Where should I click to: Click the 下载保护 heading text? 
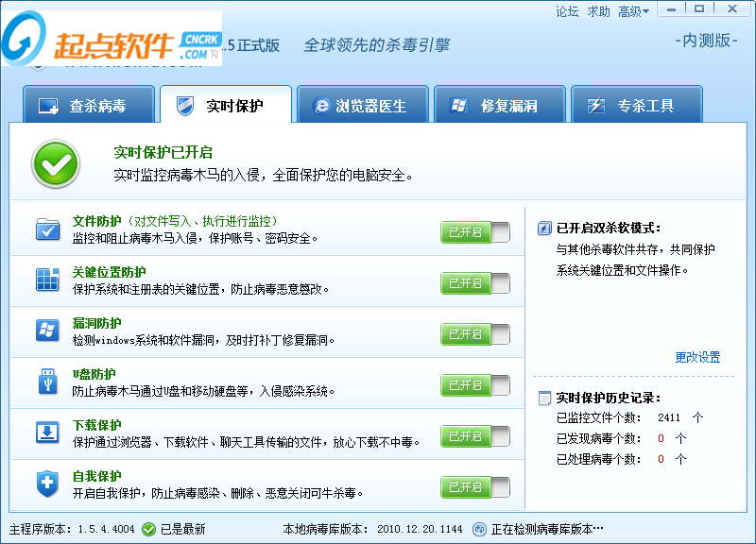(x=96, y=425)
